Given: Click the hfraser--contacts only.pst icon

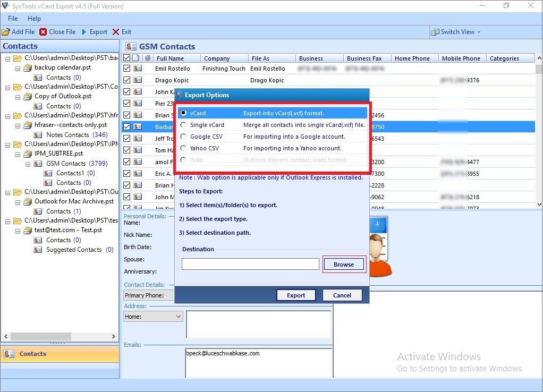Looking at the screenshot, I should pyautogui.click(x=28, y=125).
